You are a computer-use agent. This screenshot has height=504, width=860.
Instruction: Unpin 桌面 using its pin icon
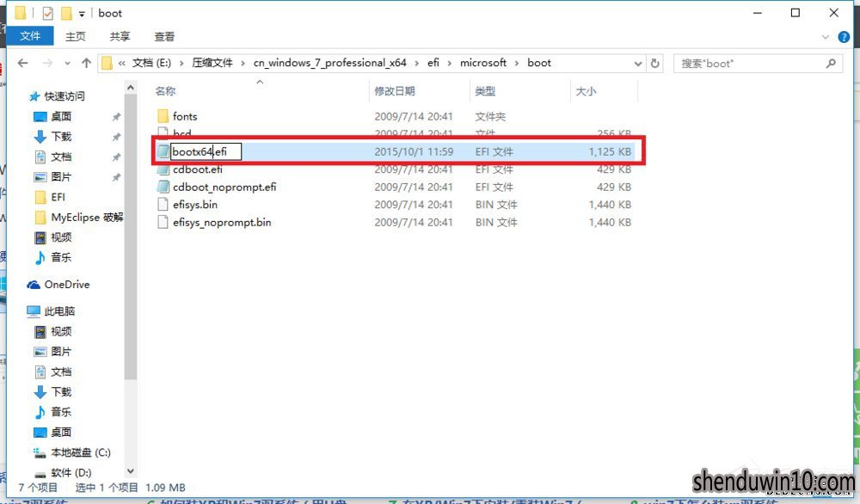pyautogui.click(x=116, y=117)
